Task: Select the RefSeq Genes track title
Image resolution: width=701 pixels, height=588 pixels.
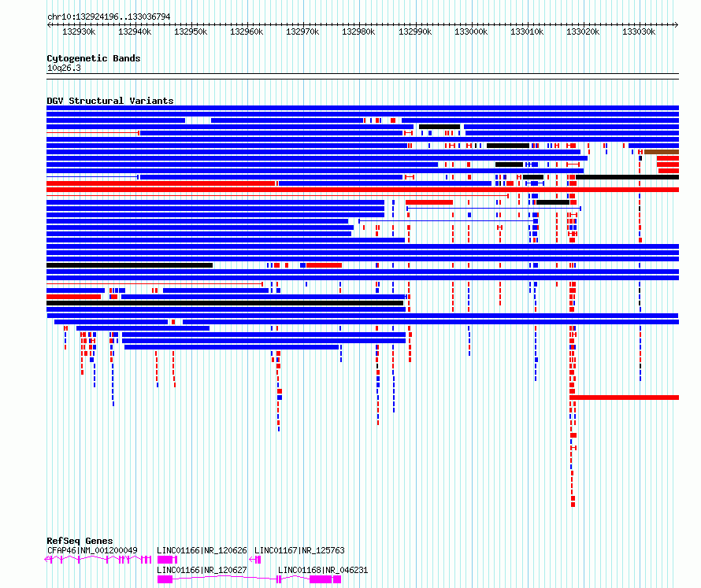Action: [x=80, y=541]
